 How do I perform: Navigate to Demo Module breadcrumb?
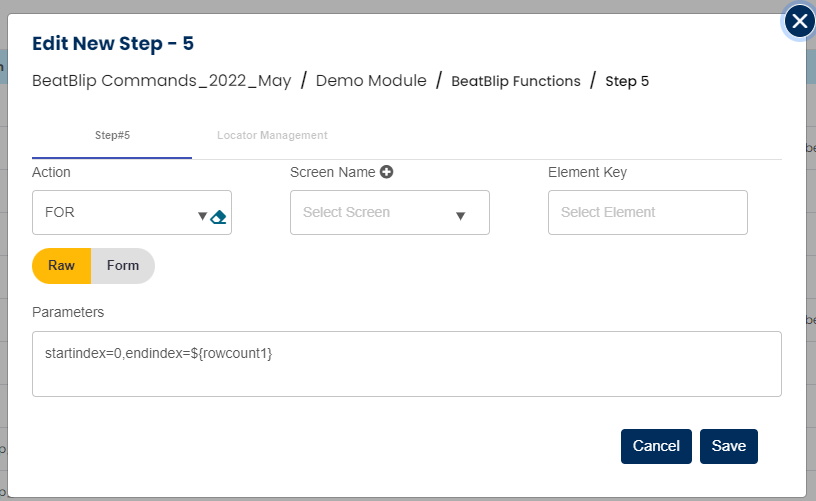(371, 81)
